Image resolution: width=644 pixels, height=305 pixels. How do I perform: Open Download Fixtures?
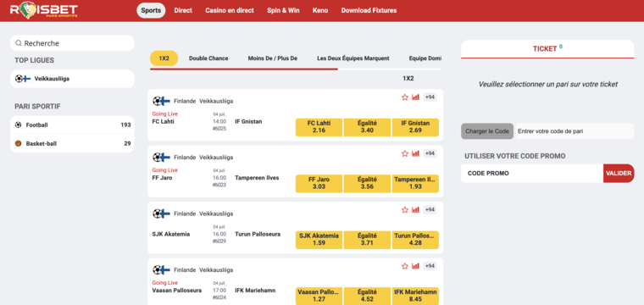point(369,10)
